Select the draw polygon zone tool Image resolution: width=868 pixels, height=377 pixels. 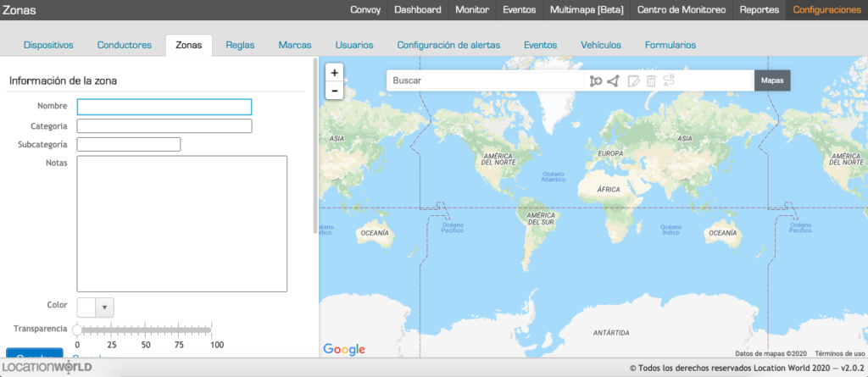click(613, 80)
